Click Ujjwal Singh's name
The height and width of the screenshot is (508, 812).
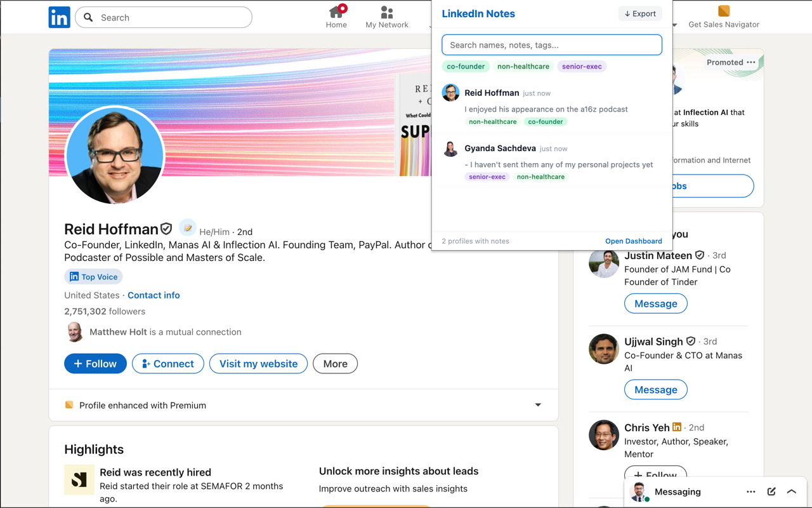(653, 342)
